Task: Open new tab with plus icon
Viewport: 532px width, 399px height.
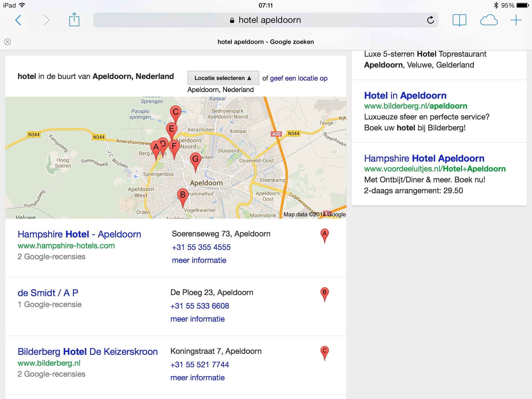Action: click(516, 20)
